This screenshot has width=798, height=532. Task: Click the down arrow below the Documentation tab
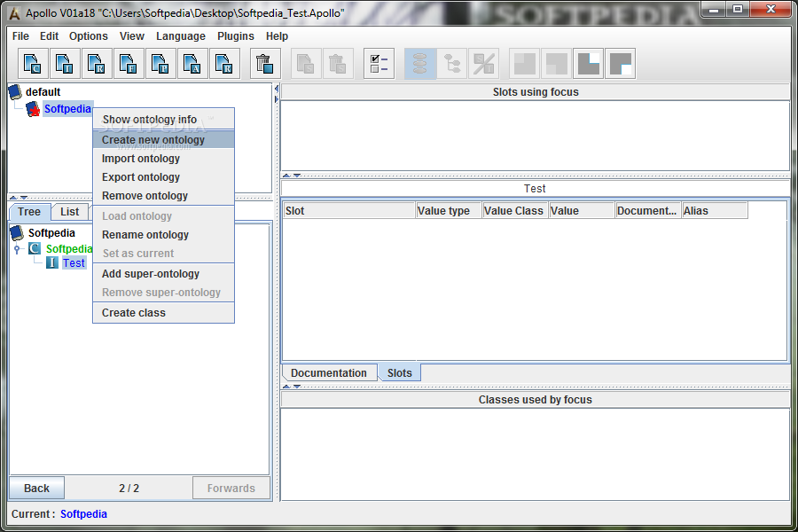point(297,387)
